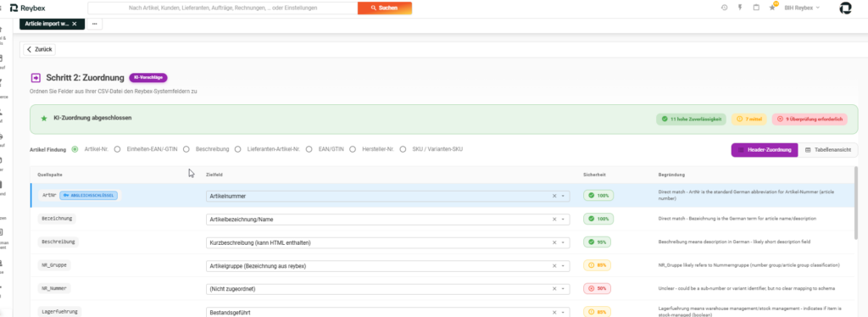
Task: Select Lieferanten-Artikel-Nr. radio button
Action: (238, 149)
